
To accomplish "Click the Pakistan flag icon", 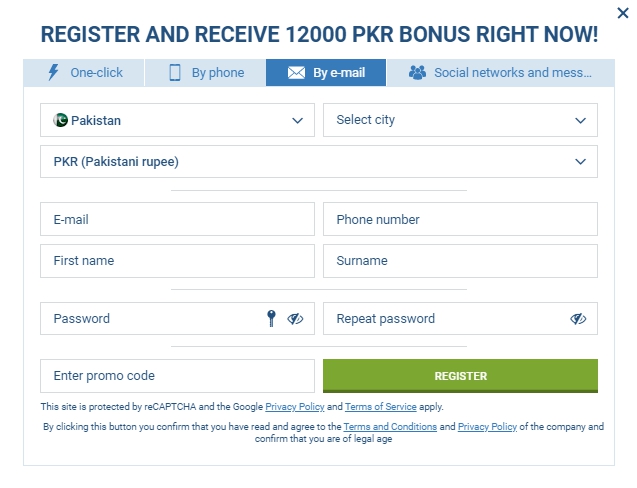I will (x=60, y=120).
